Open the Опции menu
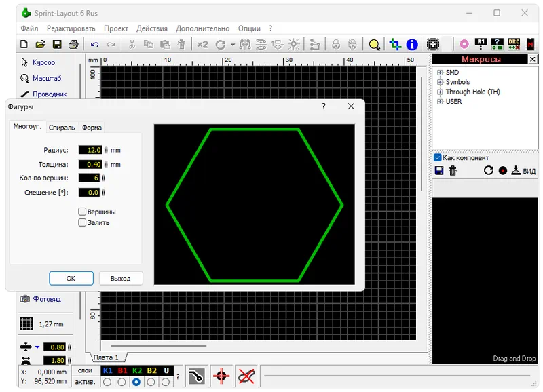Screen dimensions: 543x392 tap(249, 28)
